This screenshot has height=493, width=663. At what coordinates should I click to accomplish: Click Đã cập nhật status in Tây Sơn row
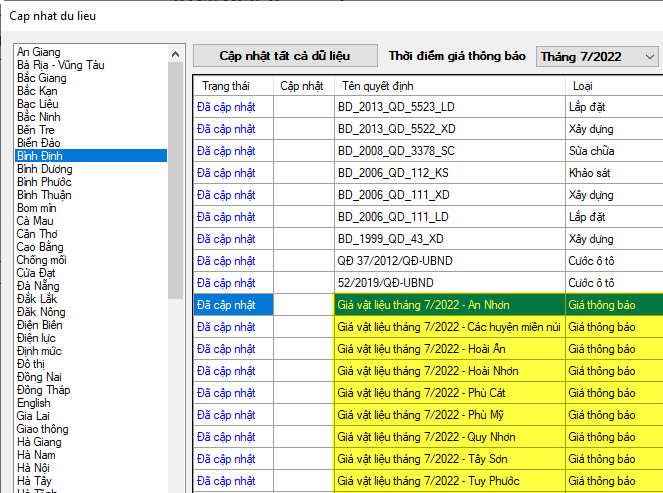(226, 459)
